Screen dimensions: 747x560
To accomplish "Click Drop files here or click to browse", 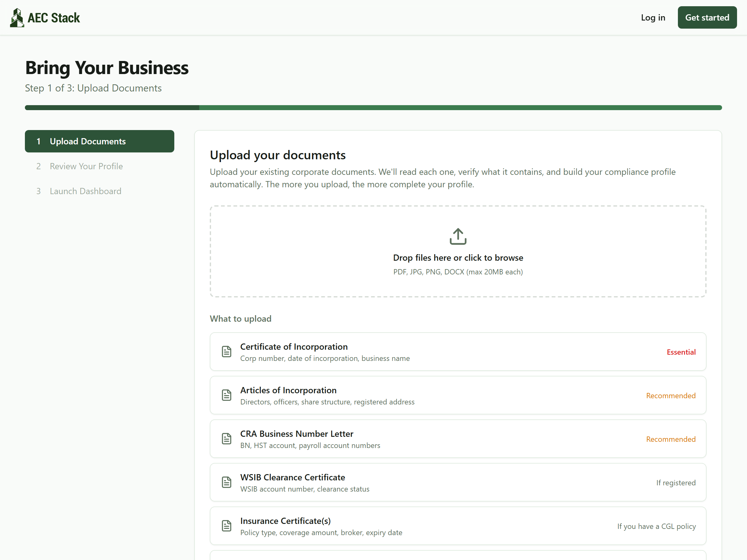I will coord(458,258).
